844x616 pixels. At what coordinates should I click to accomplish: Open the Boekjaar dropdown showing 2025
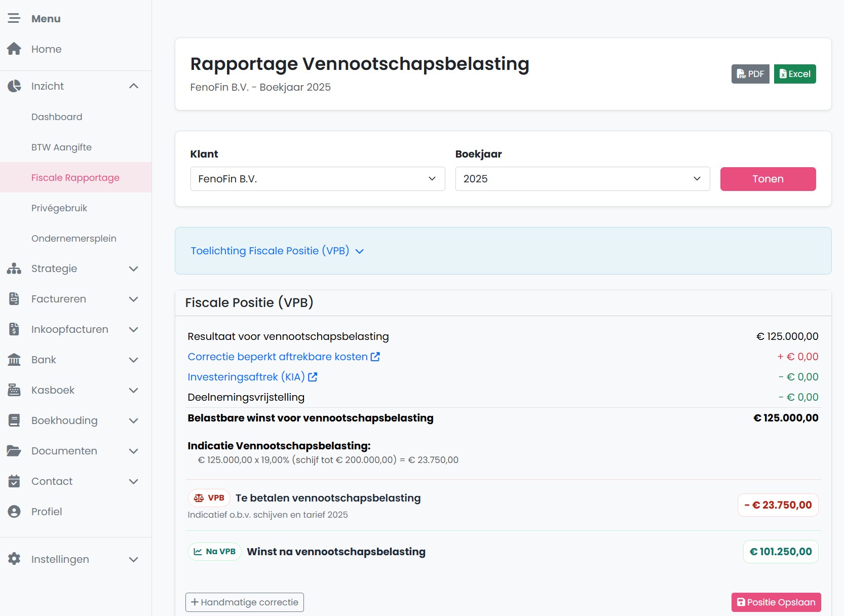tap(582, 179)
